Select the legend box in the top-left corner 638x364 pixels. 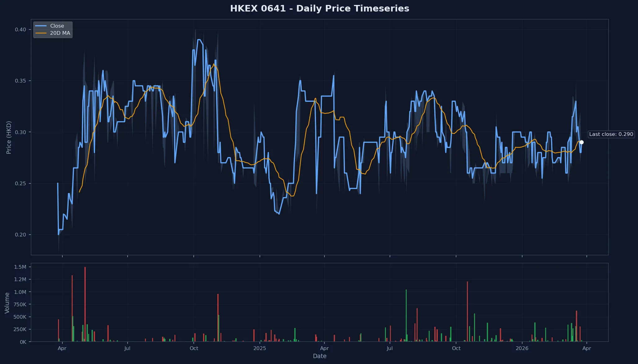point(53,29)
